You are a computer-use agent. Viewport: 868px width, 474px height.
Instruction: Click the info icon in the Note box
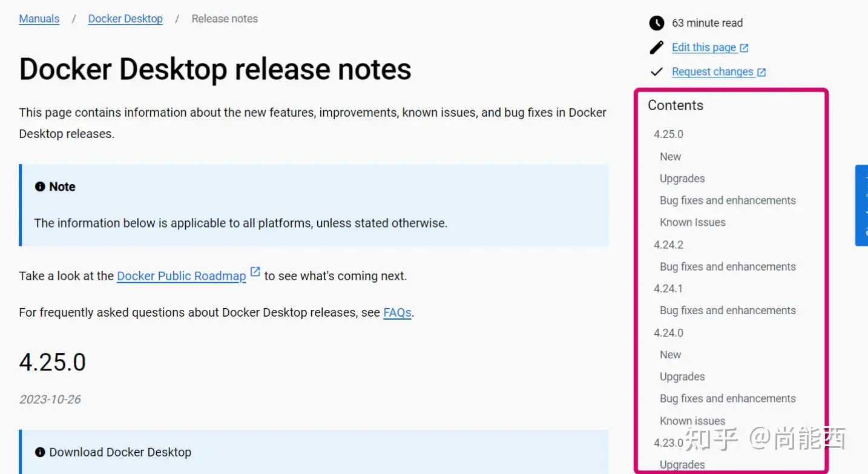coord(40,186)
